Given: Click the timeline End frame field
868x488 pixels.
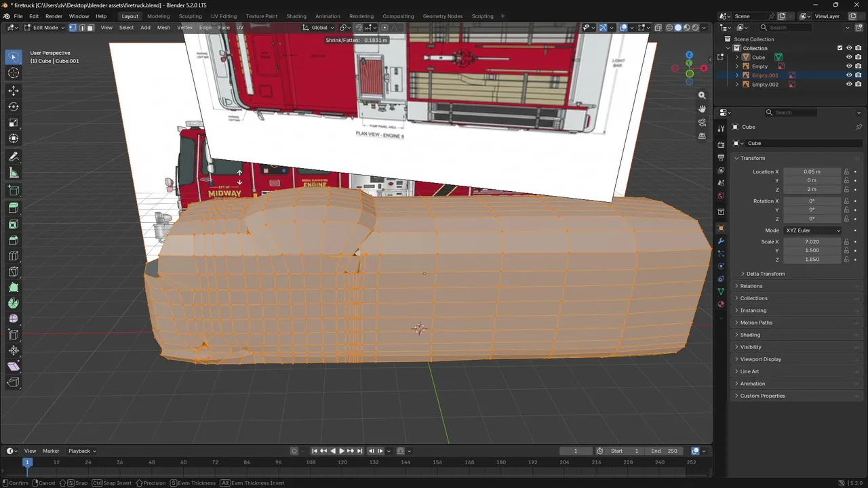Looking at the screenshot, I should [x=664, y=451].
